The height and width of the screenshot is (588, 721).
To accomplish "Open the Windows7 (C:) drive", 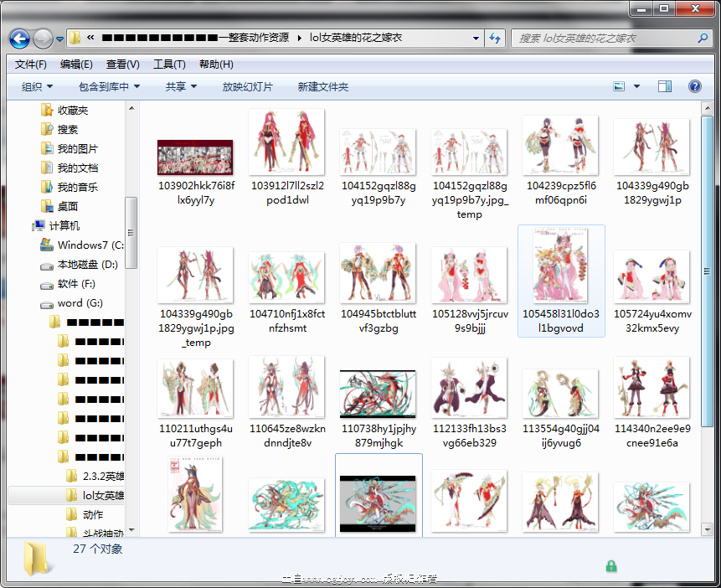I will point(90,245).
